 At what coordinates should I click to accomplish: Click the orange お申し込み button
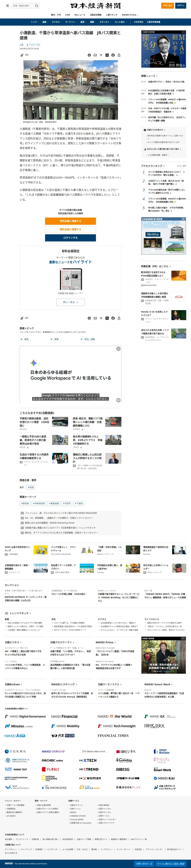pyautogui.click(x=168, y=6)
